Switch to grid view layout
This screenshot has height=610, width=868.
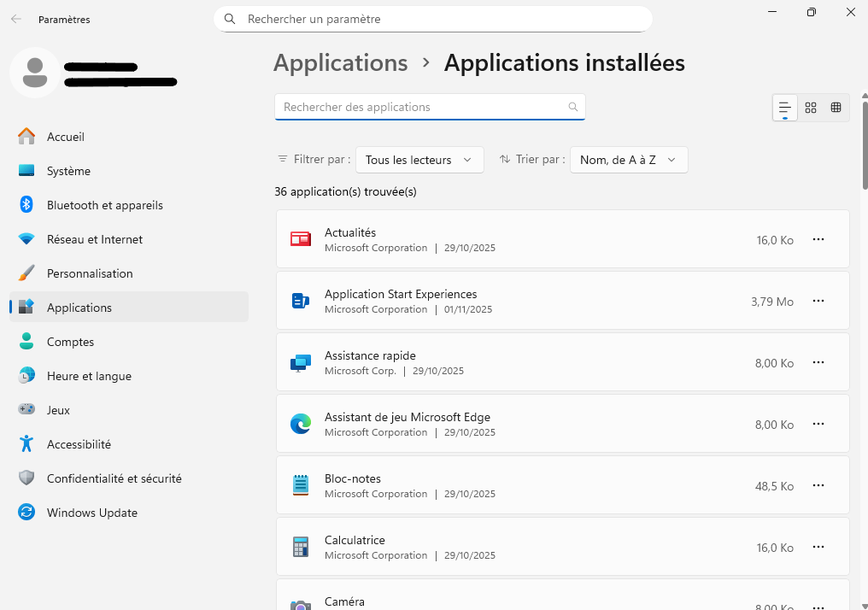(x=811, y=108)
